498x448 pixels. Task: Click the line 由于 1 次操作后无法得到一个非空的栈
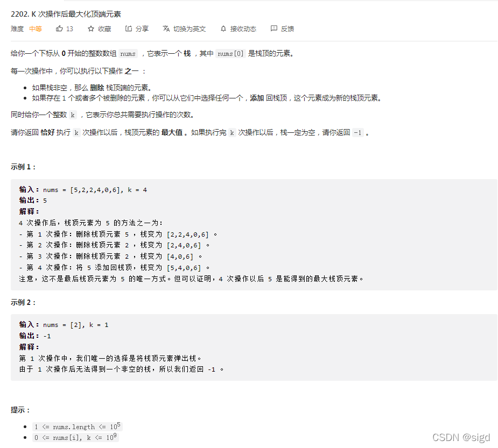pyautogui.click(x=121, y=369)
